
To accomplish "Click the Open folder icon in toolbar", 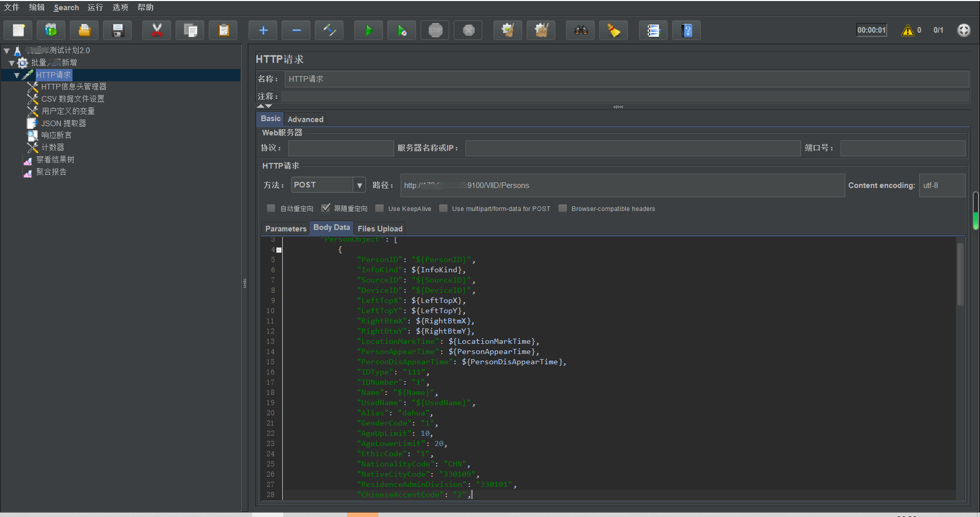I will (84, 31).
